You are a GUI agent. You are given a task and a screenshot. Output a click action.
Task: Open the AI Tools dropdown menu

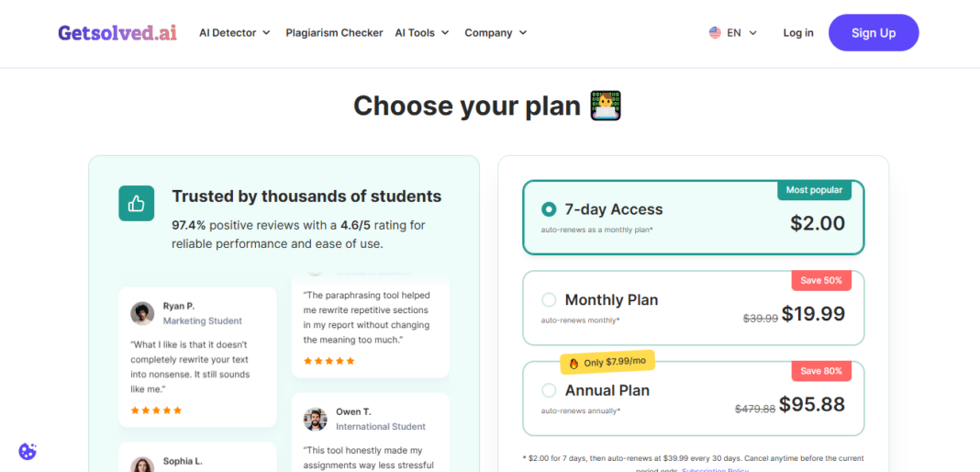click(x=422, y=32)
